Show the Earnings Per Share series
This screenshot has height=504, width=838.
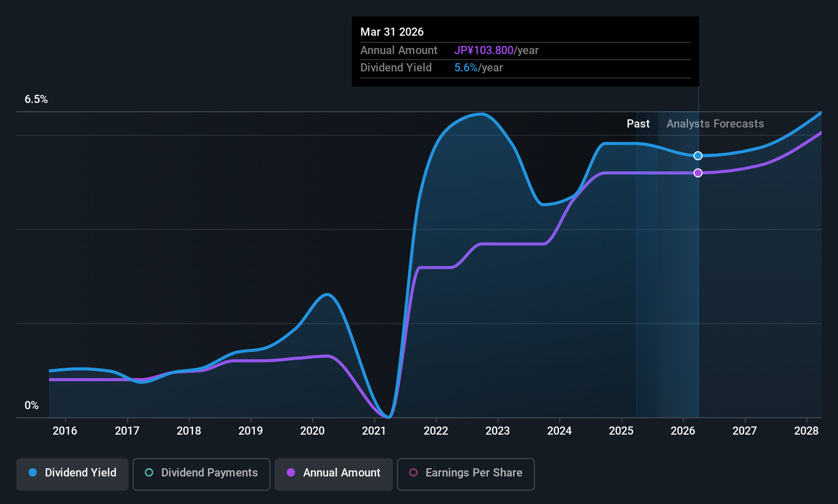466,474
